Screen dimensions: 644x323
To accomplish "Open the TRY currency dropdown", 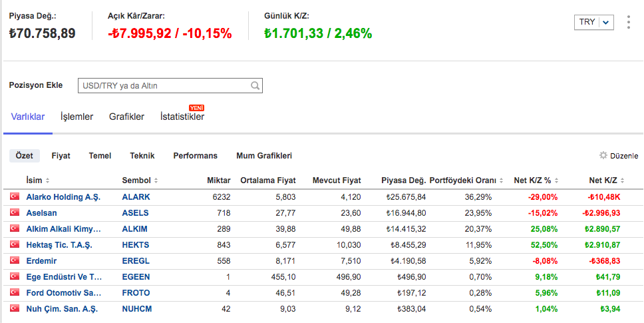I will [593, 22].
